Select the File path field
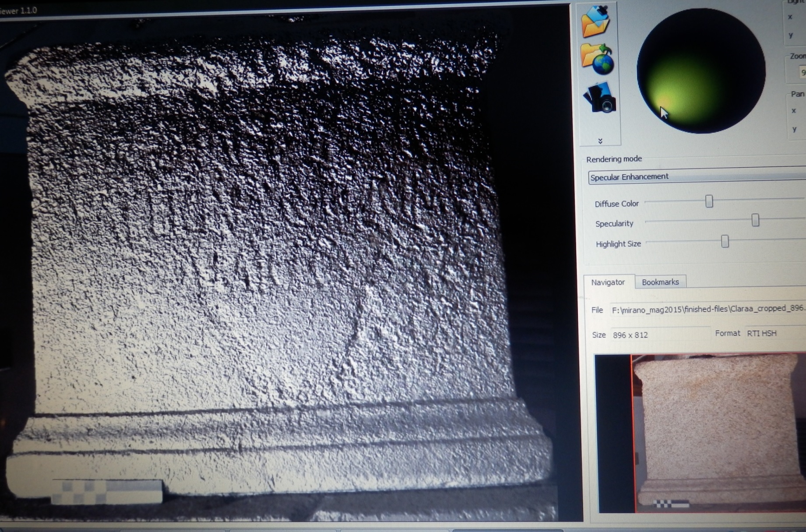This screenshot has width=806, height=532. point(707,309)
